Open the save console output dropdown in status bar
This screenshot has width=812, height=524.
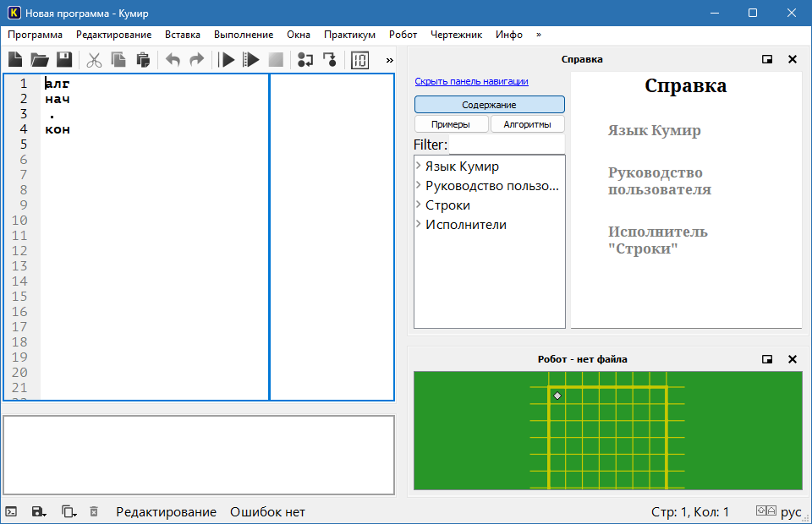click(x=38, y=512)
